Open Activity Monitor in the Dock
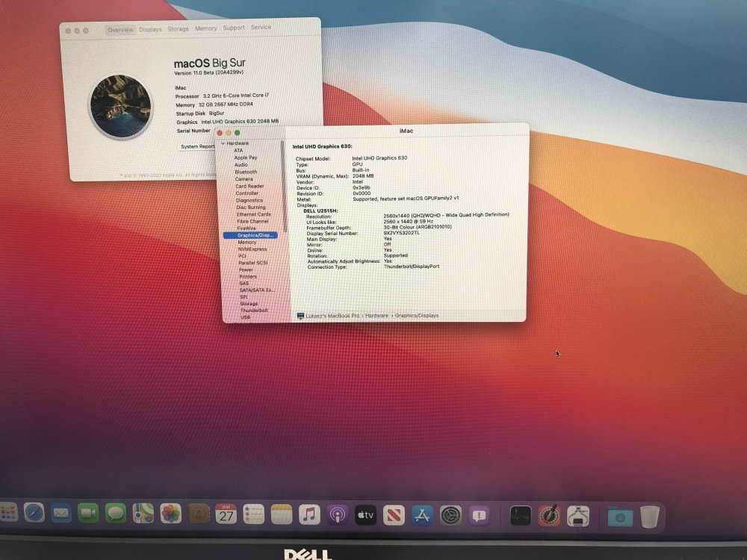The image size is (747, 560). coord(520,516)
